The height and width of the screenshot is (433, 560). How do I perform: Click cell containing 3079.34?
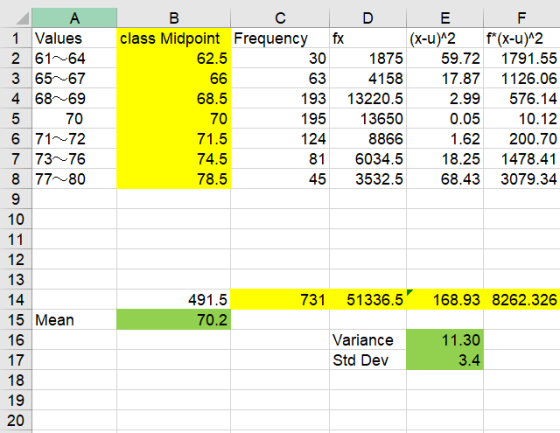click(522, 179)
